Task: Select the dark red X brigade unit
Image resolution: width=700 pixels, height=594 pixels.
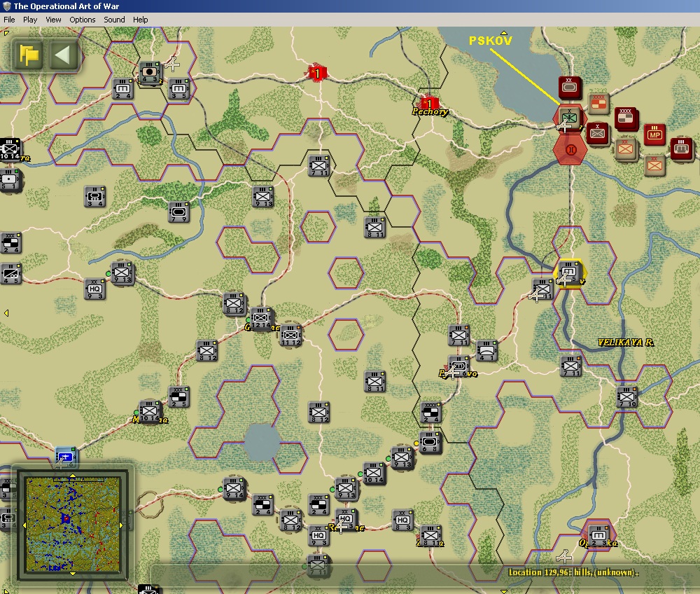Action: click(x=597, y=134)
